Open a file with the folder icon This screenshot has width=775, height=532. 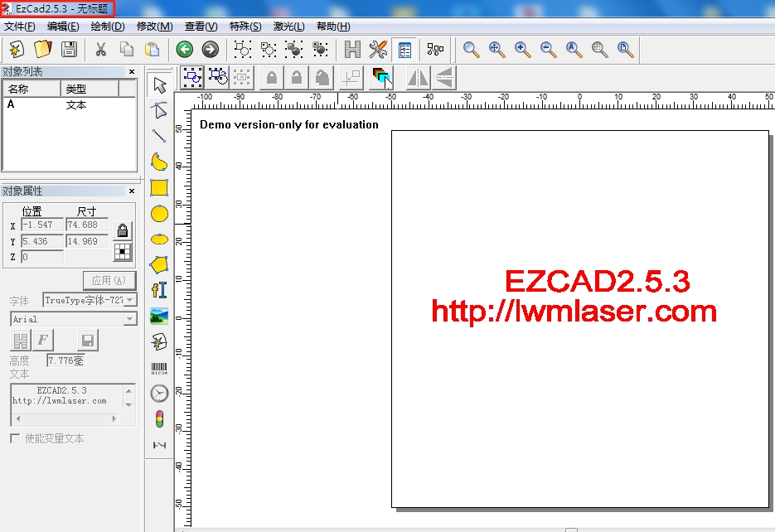pos(43,50)
